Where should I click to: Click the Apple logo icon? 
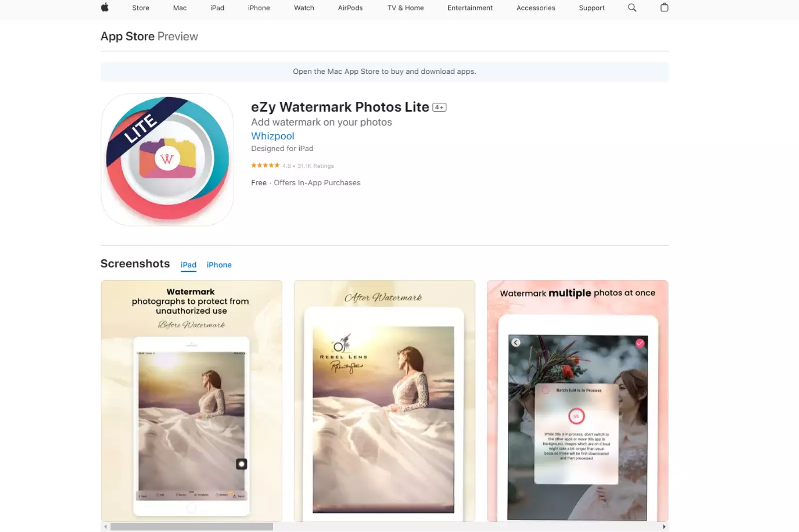(x=105, y=7)
